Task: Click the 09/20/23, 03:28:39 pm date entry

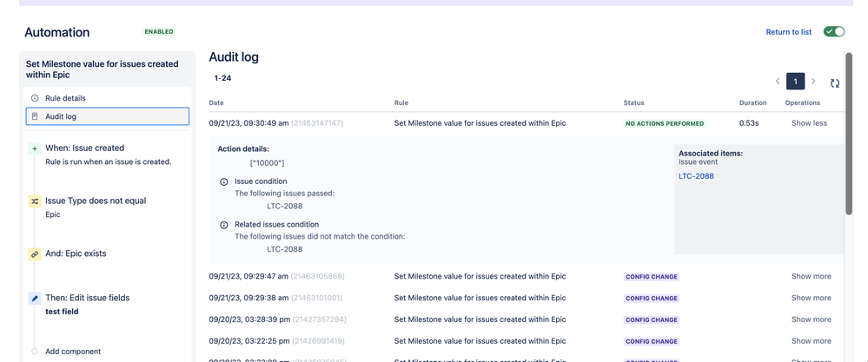Action: point(249,319)
